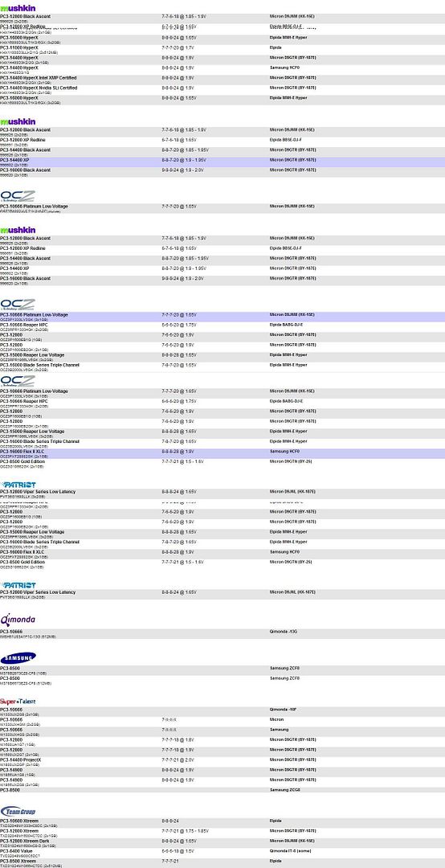Viewport: 445px width, 868px height.
Task: Click the 6-6-6-18 @ 1.5V timing cell
Action: pyautogui.click(x=178, y=851)
